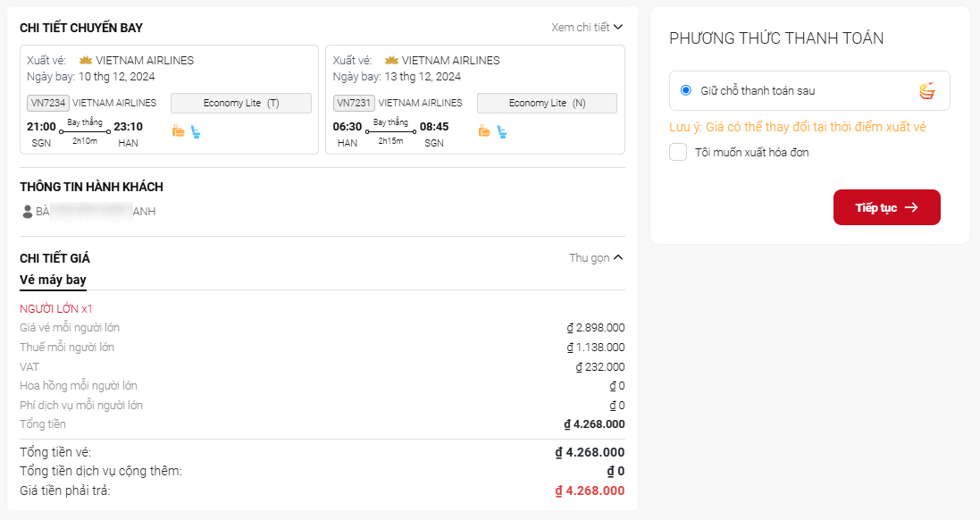Click the '2h15m' flight duration
Screen dimensions: 980x520
390,141
